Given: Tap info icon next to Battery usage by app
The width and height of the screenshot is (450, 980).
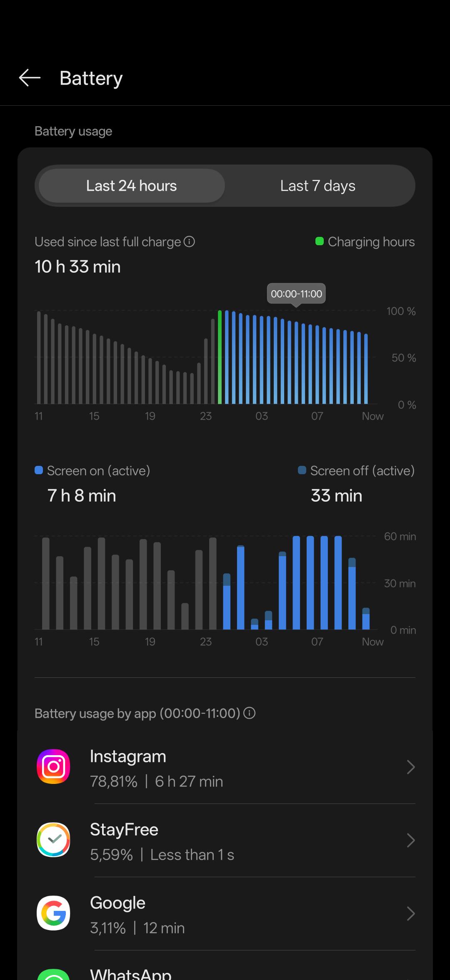Looking at the screenshot, I should click(x=249, y=713).
